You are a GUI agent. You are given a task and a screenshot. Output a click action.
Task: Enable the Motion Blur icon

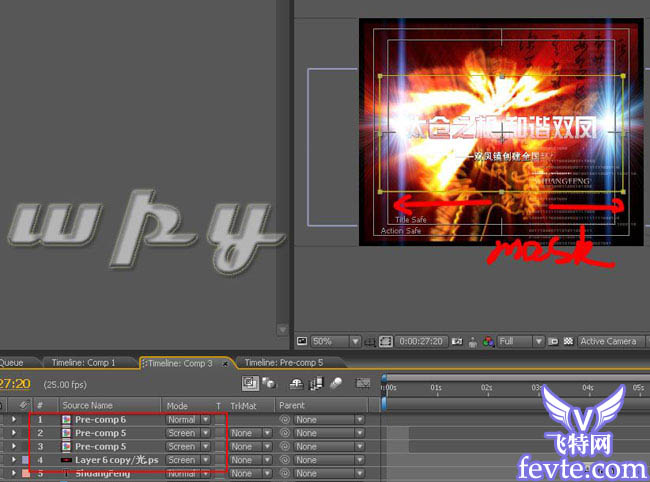coord(336,384)
